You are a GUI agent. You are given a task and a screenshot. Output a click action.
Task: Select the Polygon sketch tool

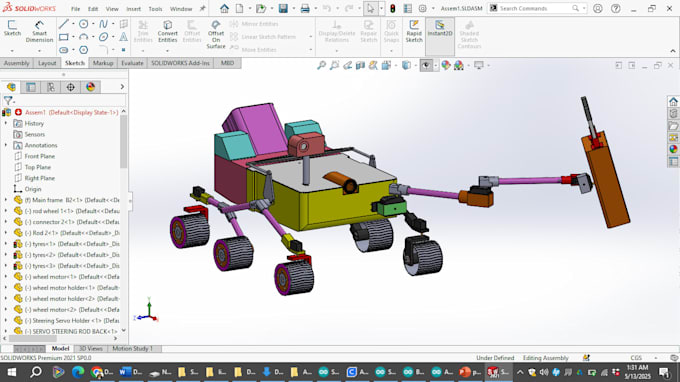coord(84,50)
